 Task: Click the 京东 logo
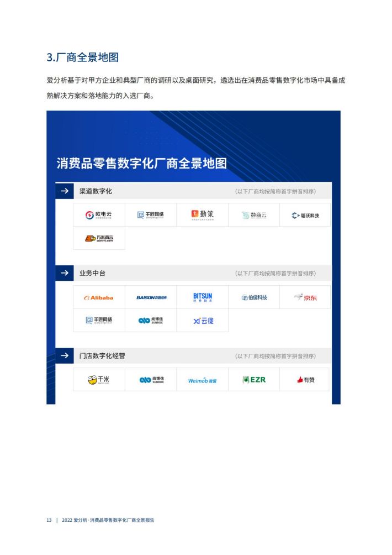pyautogui.click(x=306, y=297)
